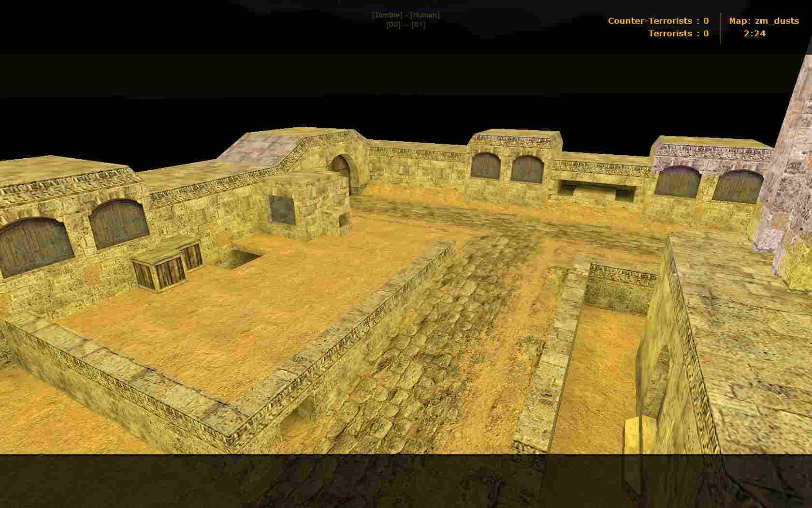Click the rectangular wall opening in back wall
This screenshot has height=508, width=812.
click(596, 190)
